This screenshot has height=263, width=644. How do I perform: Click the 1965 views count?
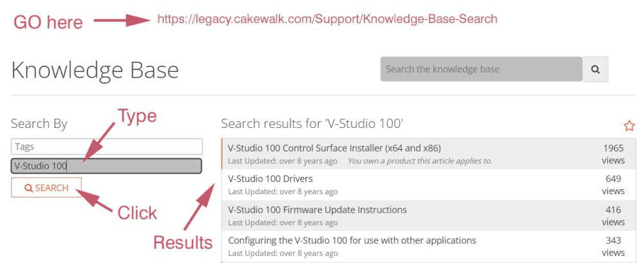613,154
